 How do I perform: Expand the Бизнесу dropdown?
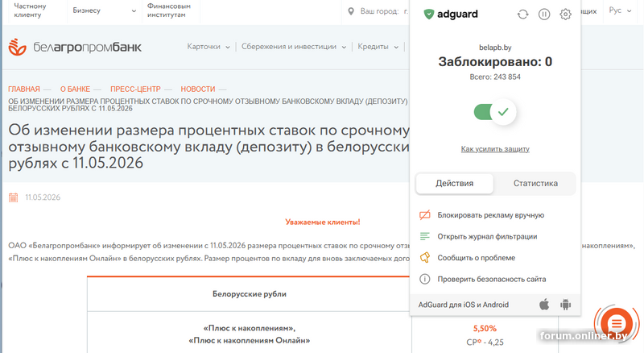click(105, 10)
